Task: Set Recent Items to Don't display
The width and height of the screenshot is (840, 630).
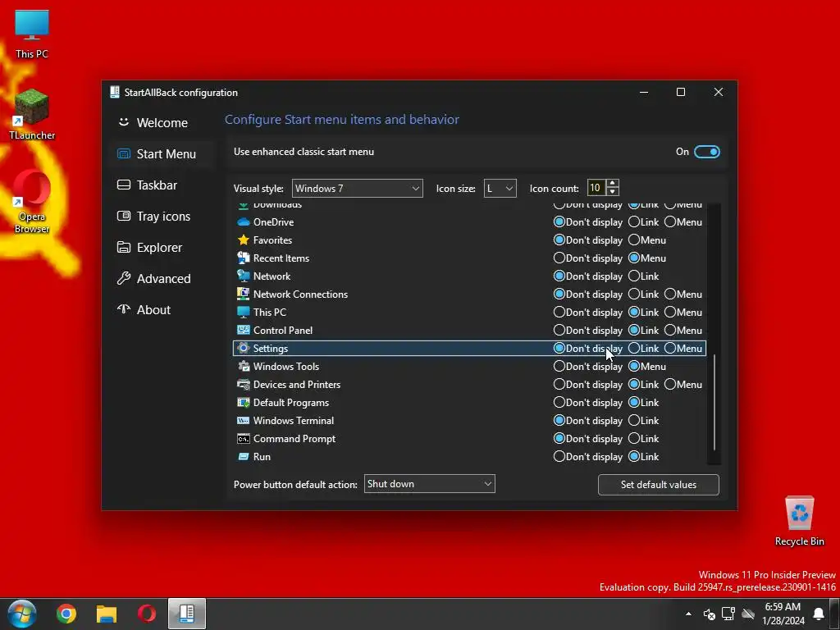Action: click(x=559, y=258)
